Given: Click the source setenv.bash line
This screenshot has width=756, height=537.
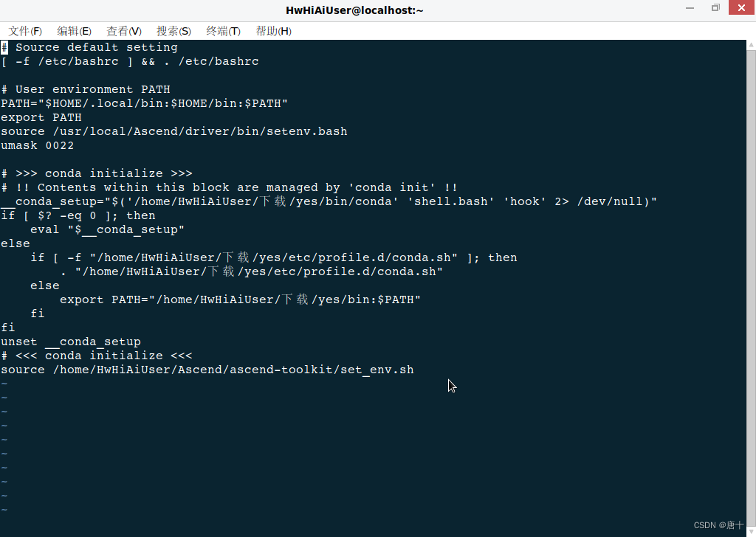Looking at the screenshot, I should (x=174, y=131).
